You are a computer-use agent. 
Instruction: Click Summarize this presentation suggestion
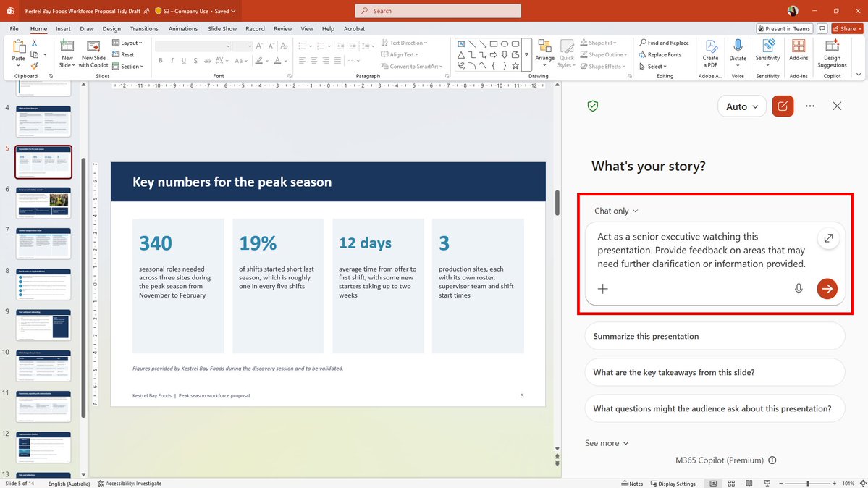click(x=714, y=336)
